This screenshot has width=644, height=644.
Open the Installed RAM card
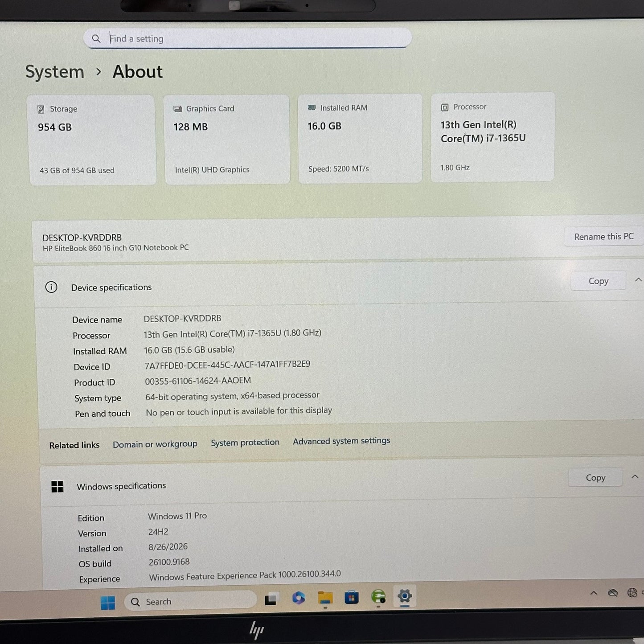click(x=360, y=138)
